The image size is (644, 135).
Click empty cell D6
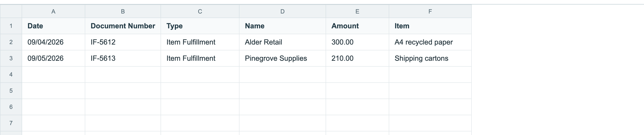click(x=283, y=107)
